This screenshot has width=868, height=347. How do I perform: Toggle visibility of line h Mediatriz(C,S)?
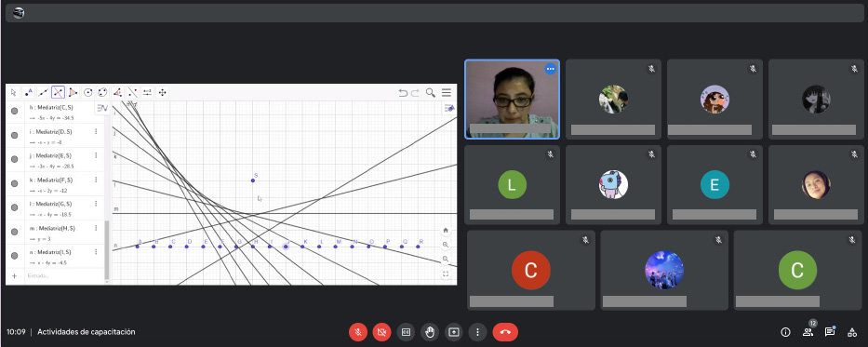(14, 112)
